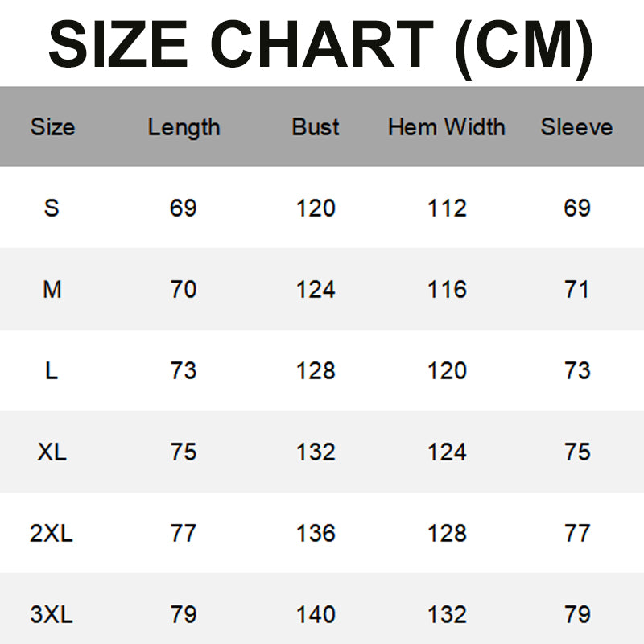Image resolution: width=644 pixels, height=644 pixels.
Task: Select hem width value 116 for size M
Action: (447, 290)
